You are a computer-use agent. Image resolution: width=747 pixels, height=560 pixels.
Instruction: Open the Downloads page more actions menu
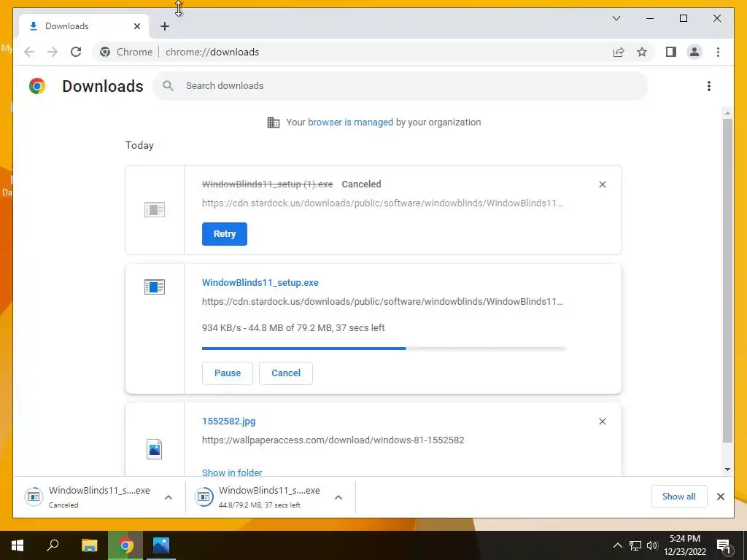709,86
